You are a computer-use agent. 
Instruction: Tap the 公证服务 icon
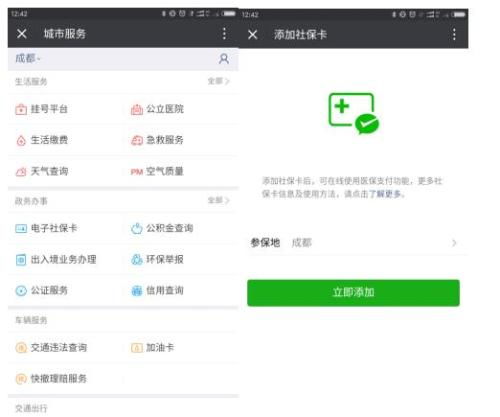click(x=21, y=291)
